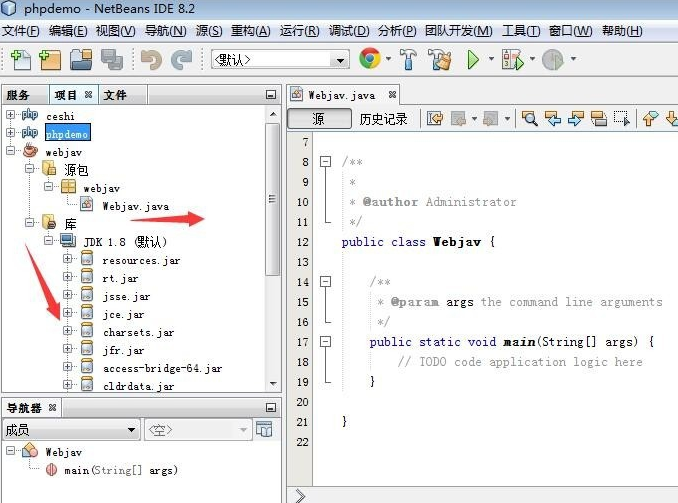Screen dimensions: 678x503
Task: Select Webjav.java in the project tree
Action: point(135,206)
